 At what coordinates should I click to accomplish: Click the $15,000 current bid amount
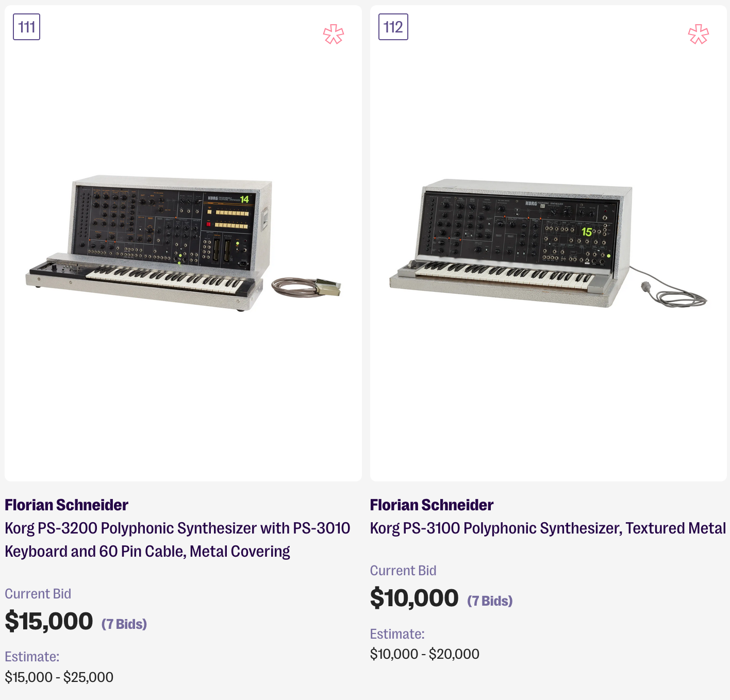(x=49, y=621)
